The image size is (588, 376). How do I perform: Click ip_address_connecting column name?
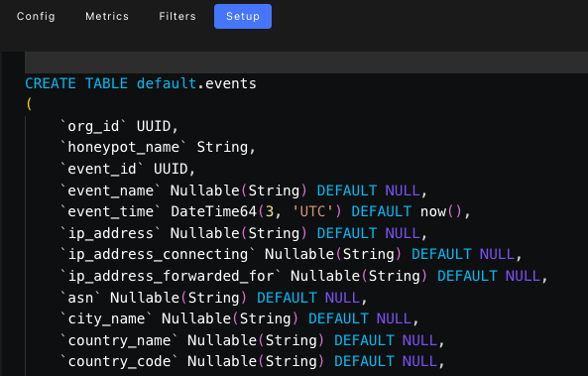pyautogui.click(x=158, y=254)
